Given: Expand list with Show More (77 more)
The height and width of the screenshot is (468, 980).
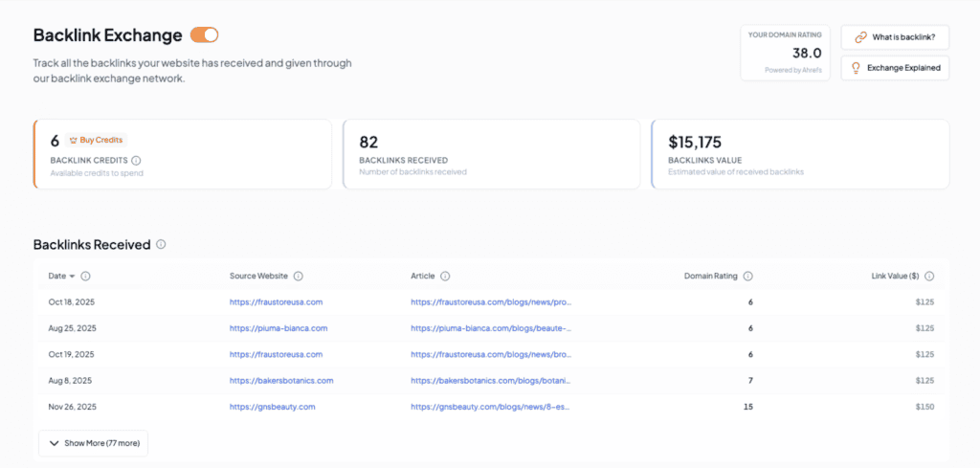Looking at the screenshot, I should click(x=94, y=443).
